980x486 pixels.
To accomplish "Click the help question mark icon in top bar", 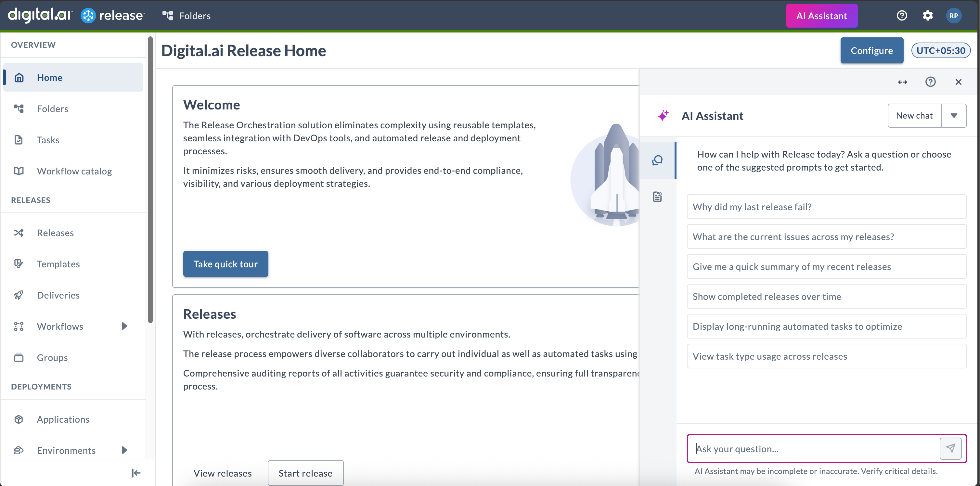I will [902, 16].
